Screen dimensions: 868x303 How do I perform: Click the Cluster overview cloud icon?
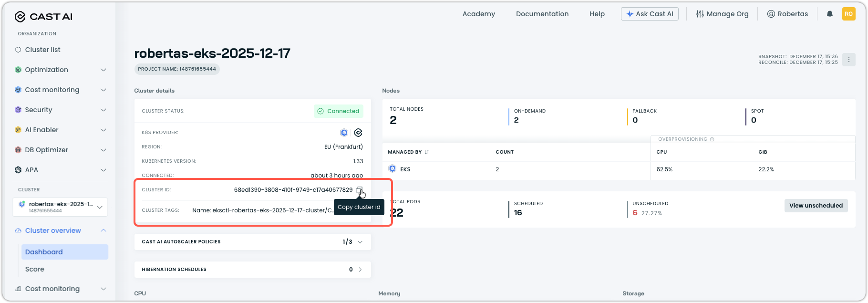pos(18,230)
